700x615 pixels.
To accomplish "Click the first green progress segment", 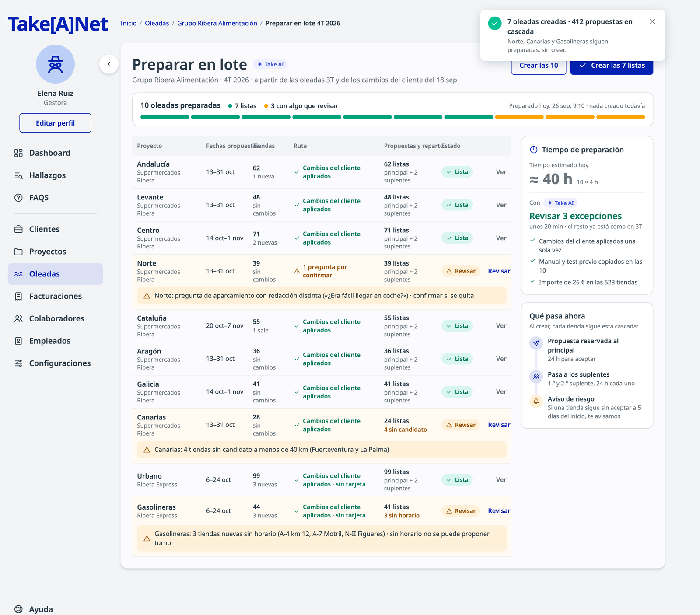I will point(164,117).
